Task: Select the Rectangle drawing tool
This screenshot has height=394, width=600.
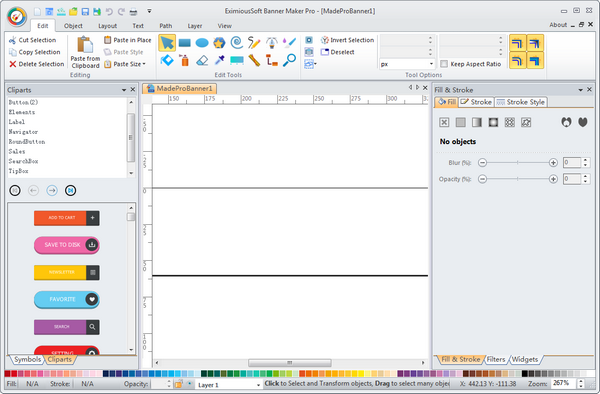Action: click(184, 43)
